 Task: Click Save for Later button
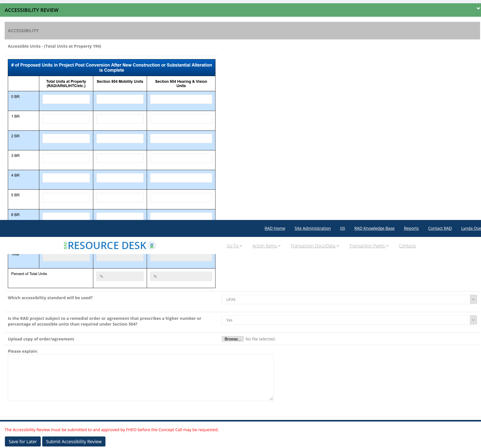coord(23,441)
